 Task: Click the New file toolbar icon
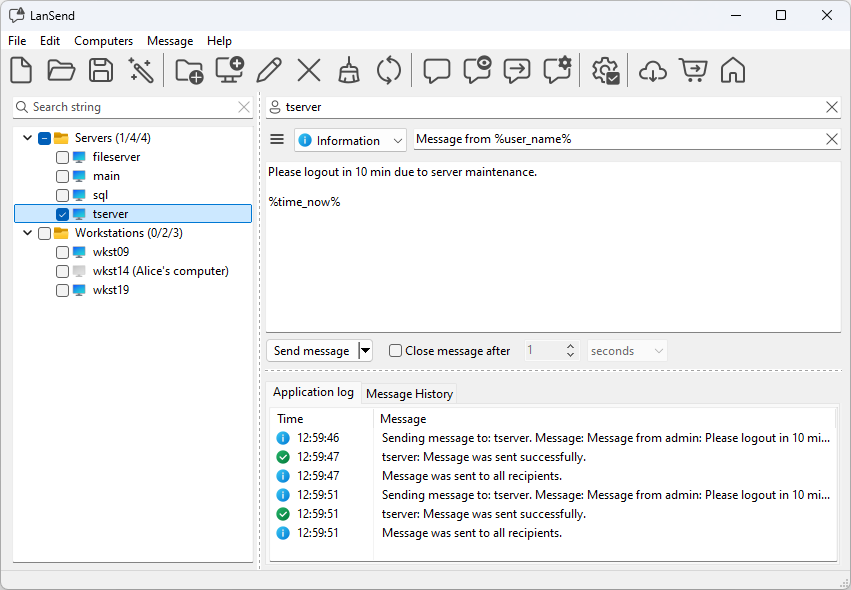click(21, 71)
